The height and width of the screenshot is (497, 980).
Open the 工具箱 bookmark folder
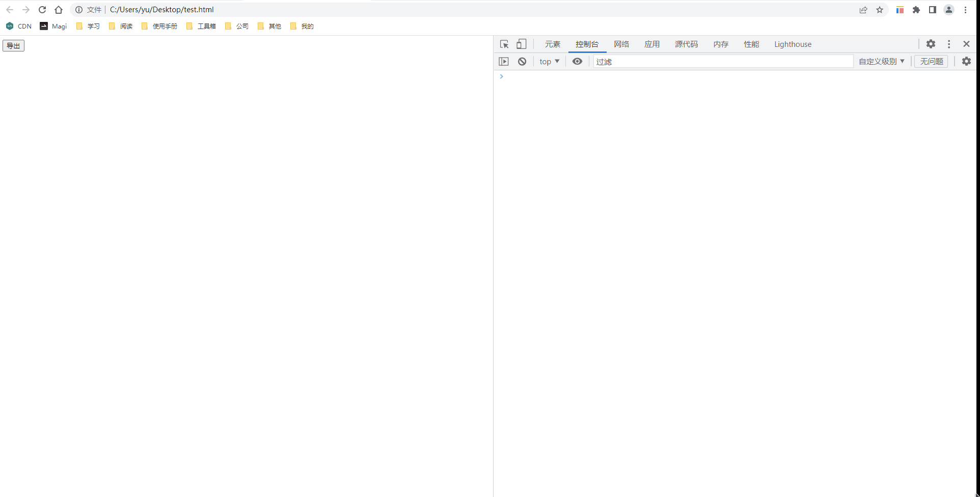tap(201, 26)
